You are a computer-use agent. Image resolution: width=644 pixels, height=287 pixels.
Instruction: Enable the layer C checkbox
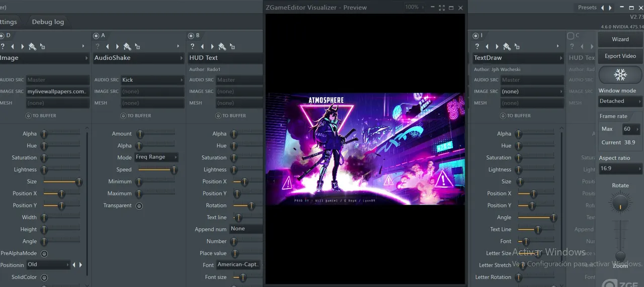tap(571, 36)
